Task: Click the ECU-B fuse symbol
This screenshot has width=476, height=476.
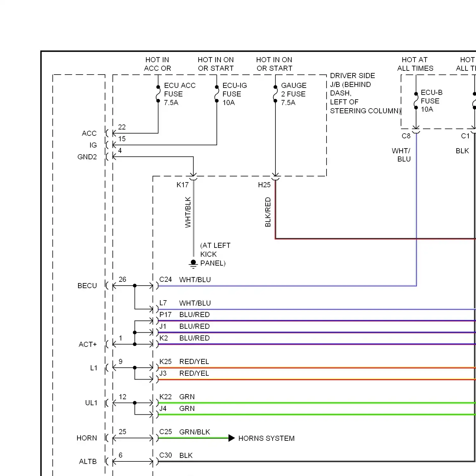Action: pos(416,101)
